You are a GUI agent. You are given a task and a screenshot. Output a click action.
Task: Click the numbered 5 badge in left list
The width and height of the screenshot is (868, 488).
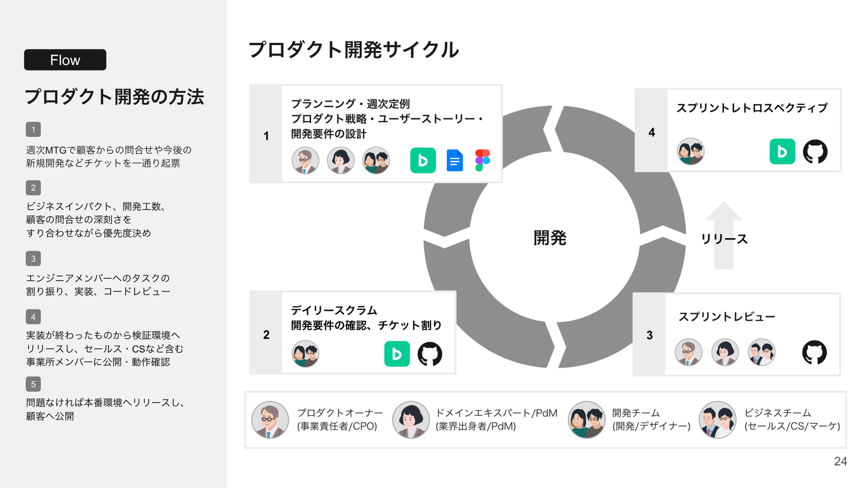(33, 384)
